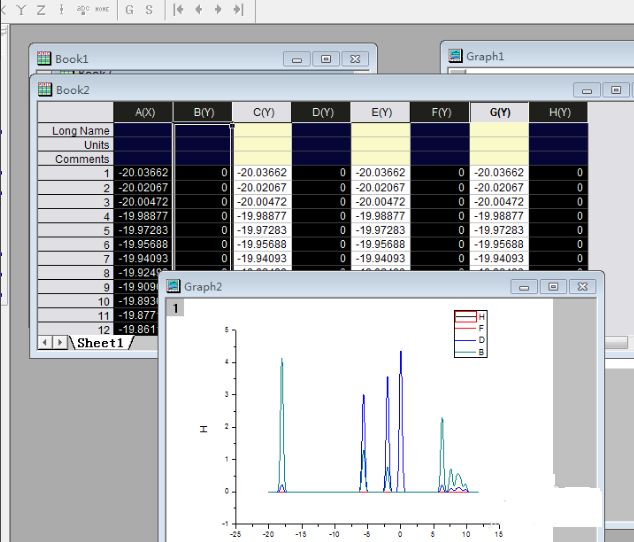This screenshot has height=542, width=634.
Task: Activate the Graph1 window title bar
Action: click(x=538, y=56)
